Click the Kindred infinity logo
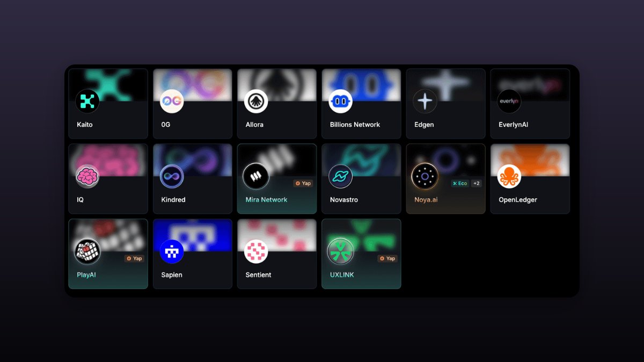The height and width of the screenshot is (362, 644). tap(172, 176)
